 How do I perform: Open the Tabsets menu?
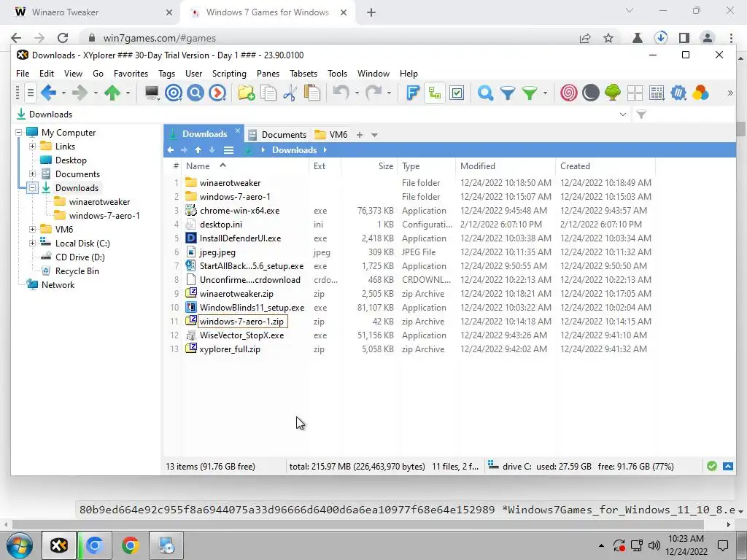(x=303, y=74)
